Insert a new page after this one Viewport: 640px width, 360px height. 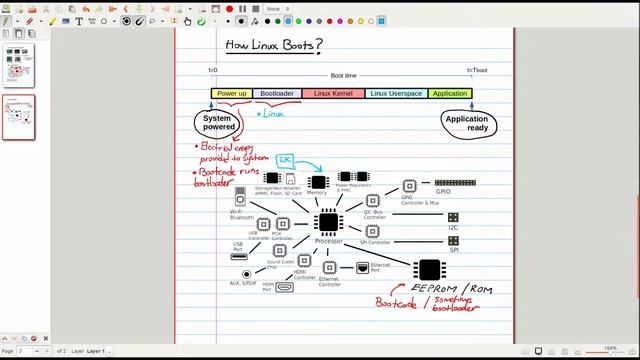tap(179, 9)
